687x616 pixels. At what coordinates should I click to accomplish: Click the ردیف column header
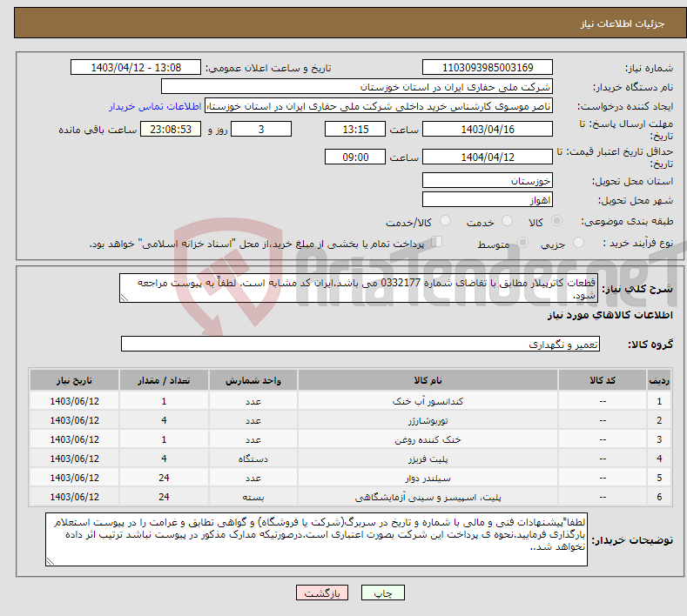[659, 380]
